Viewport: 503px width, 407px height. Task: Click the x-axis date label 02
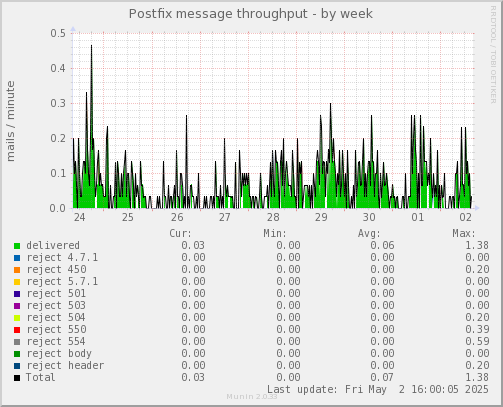pyautogui.click(x=466, y=218)
